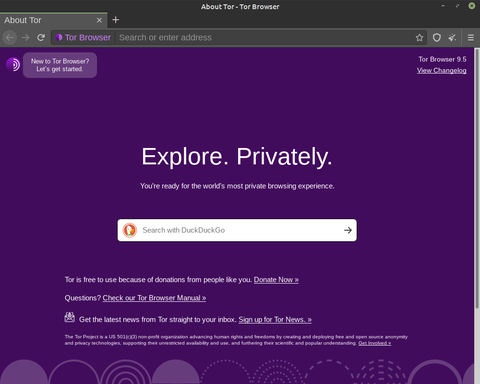Open the Get Involved link
480x384 pixels.
tap(374, 343)
